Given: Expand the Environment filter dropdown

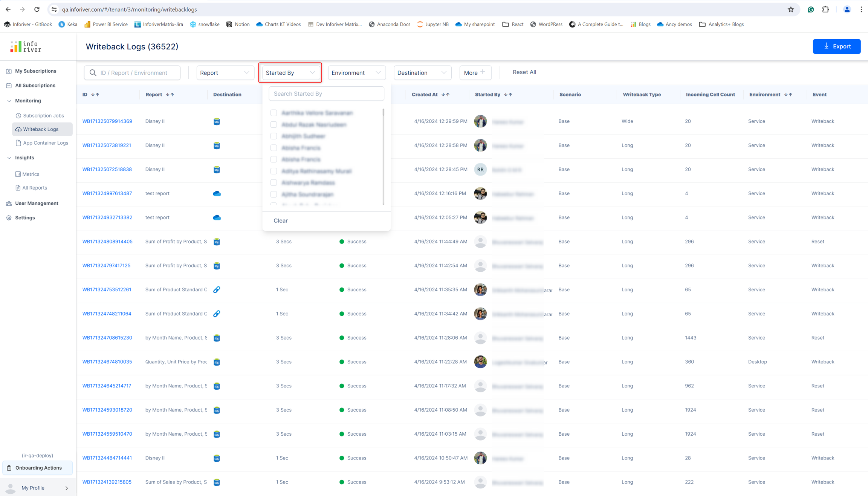Looking at the screenshot, I should click(x=356, y=73).
